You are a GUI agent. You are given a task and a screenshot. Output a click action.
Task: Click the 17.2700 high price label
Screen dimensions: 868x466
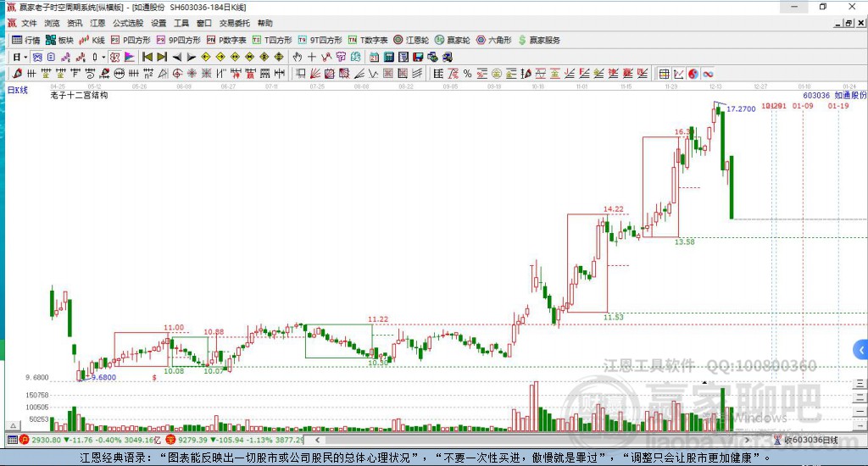coord(741,109)
